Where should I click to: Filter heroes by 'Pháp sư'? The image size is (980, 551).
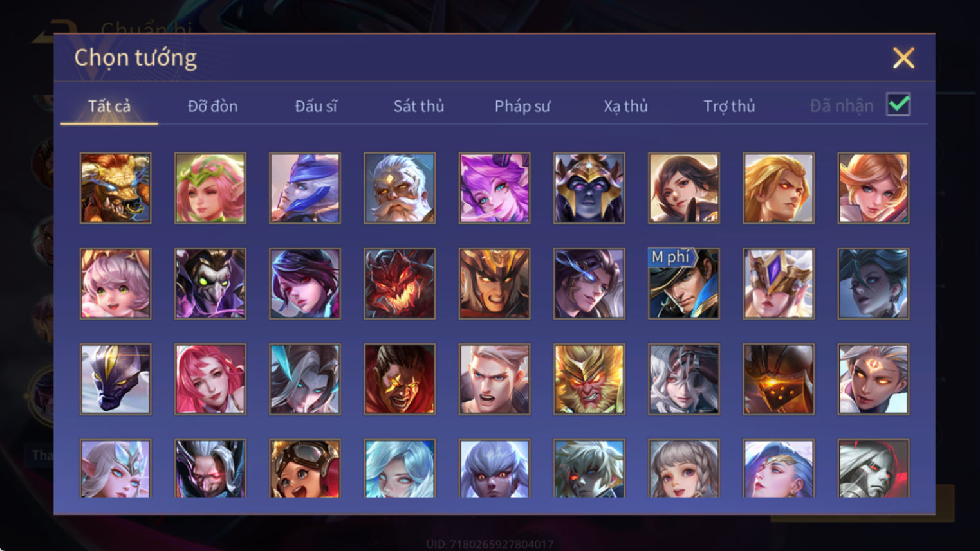(522, 106)
